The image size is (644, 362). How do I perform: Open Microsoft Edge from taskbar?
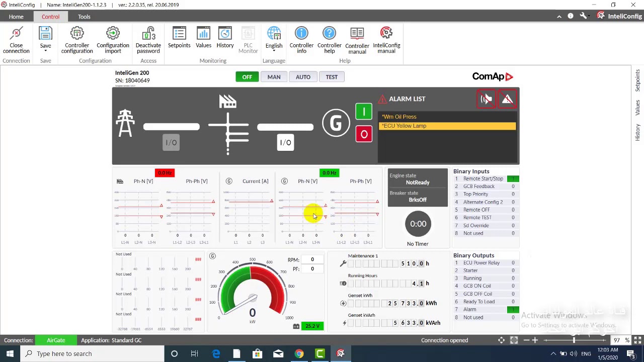coord(216,353)
